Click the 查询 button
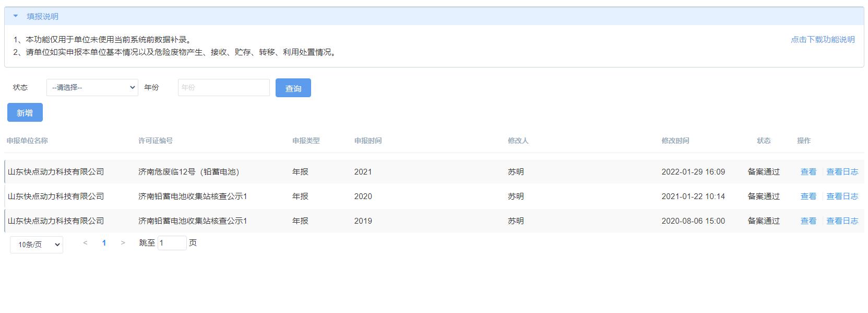Image resolution: width=868 pixels, height=313 pixels. coord(293,88)
